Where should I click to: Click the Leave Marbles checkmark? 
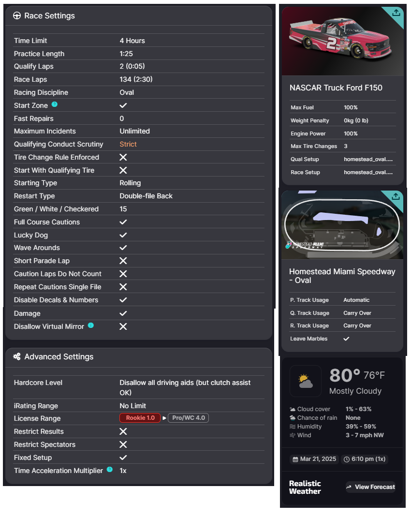click(x=346, y=339)
